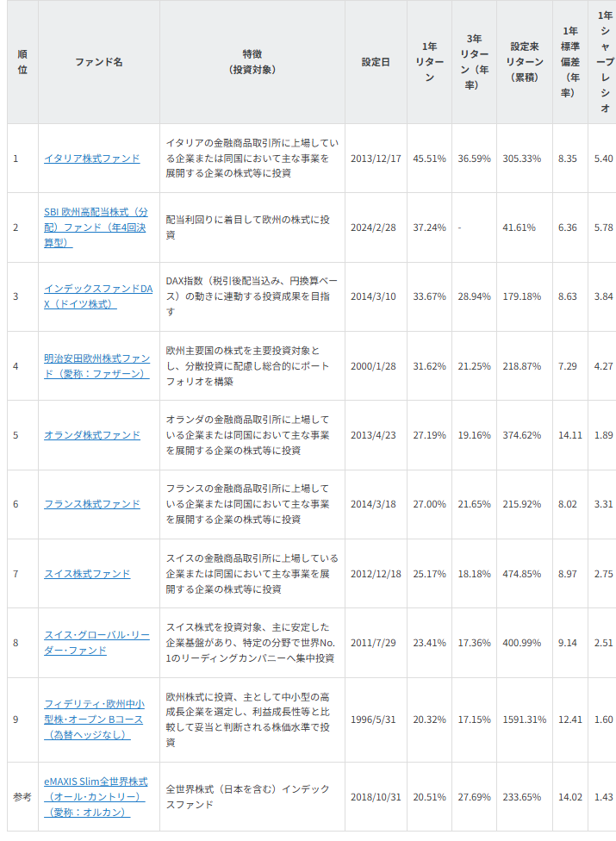
Task: Open the フランス株式ファンド link
Action: (92, 504)
